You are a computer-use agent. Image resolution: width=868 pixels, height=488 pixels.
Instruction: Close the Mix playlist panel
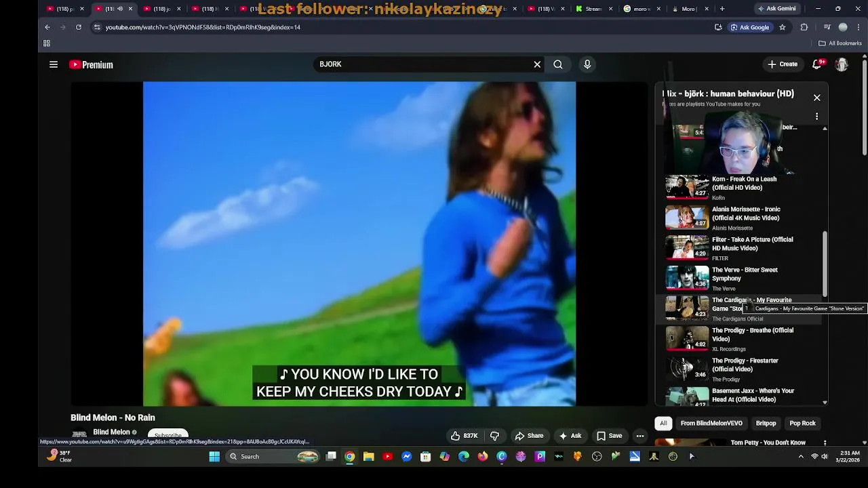(x=817, y=98)
